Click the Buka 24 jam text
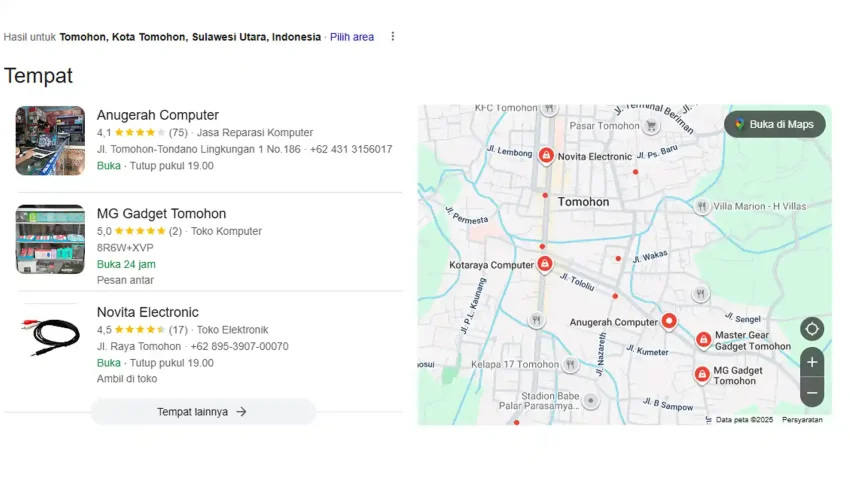 [x=126, y=264]
